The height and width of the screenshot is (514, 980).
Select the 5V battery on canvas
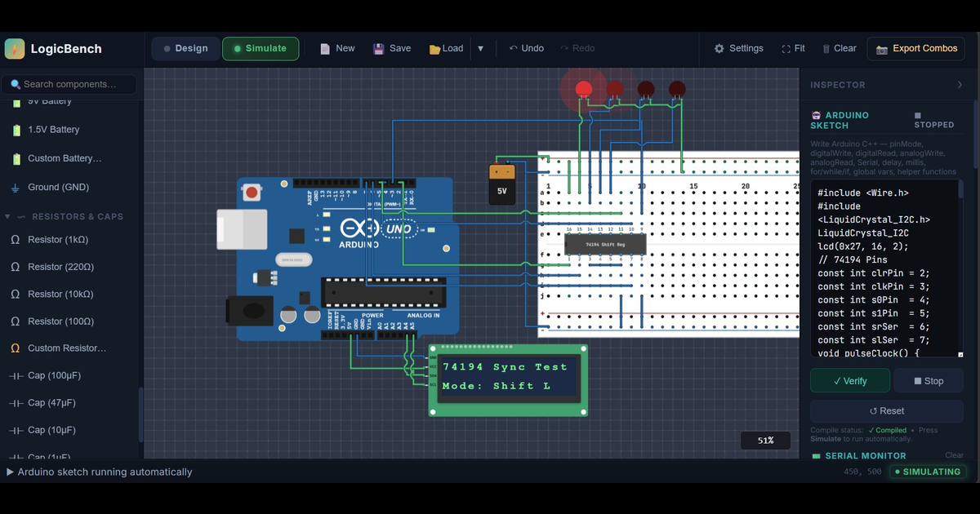[x=502, y=184]
